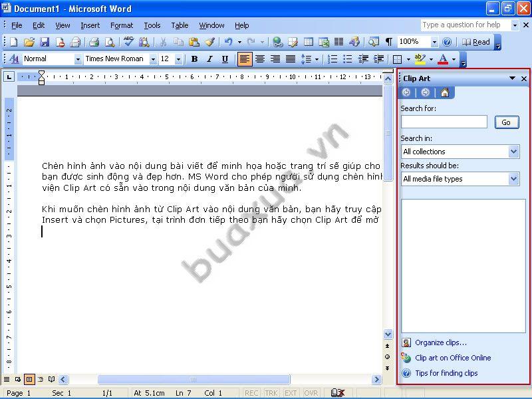Open the Edit menu
532x399 pixels.
click(x=39, y=25)
